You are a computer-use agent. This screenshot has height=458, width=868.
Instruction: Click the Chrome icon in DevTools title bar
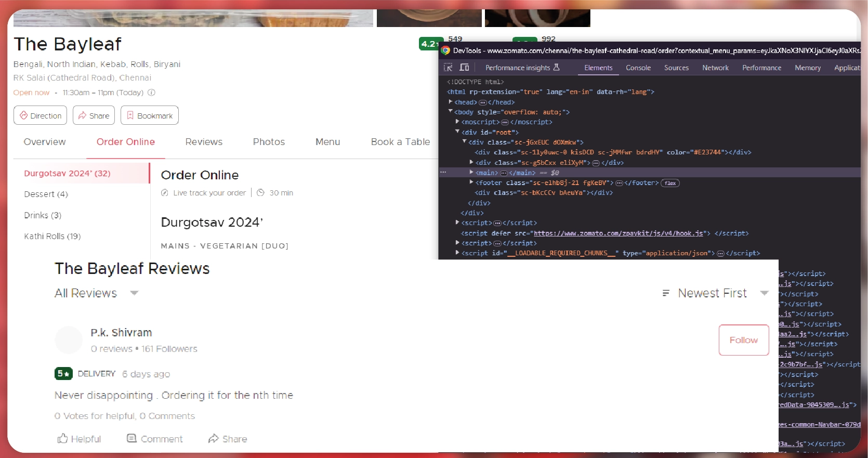click(445, 50)
